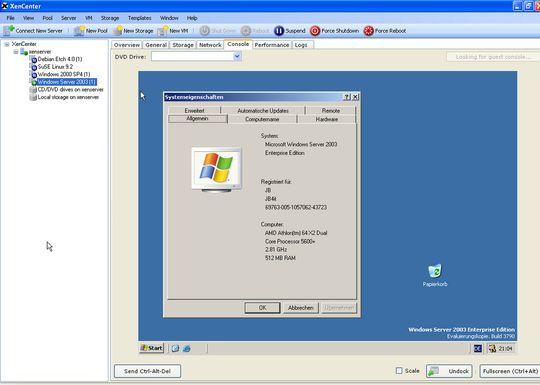The image size is (540, 385).
Task: Click the Connect New Server toolbar icon
Action: 9,31
